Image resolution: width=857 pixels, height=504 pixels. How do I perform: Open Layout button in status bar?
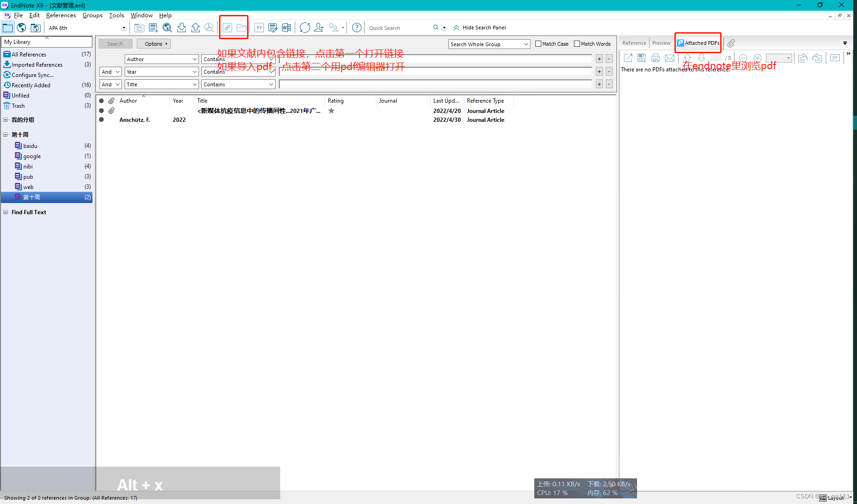click(836, 498)
